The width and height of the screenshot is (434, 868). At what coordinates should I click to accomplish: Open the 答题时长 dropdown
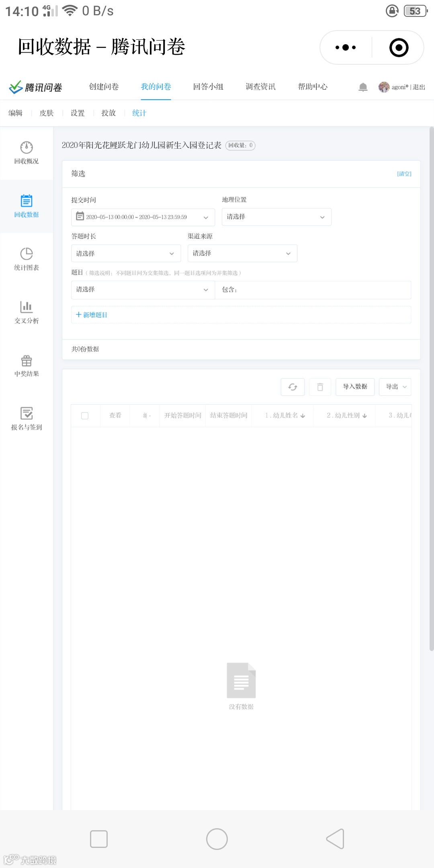coord(126,254)
